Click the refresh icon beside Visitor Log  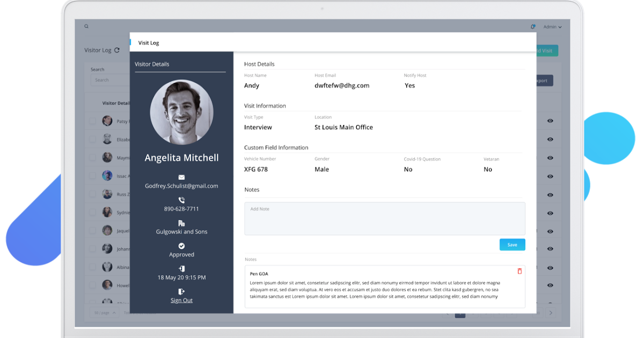click(x=116, y=49)
